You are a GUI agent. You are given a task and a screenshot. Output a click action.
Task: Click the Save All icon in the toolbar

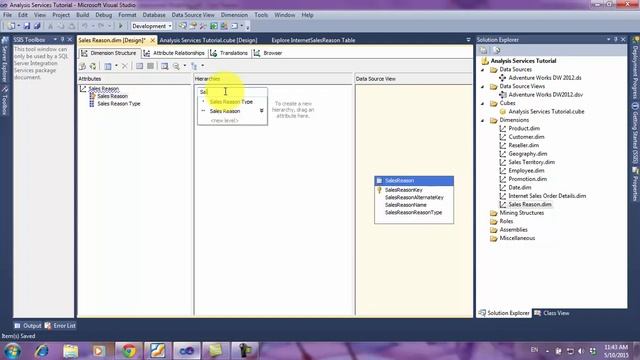37,26
